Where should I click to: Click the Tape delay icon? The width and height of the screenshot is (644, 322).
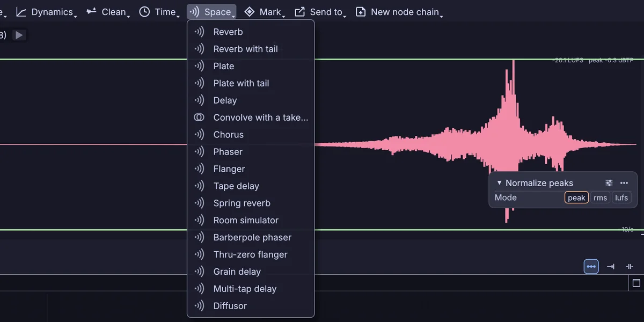(199, 186)
